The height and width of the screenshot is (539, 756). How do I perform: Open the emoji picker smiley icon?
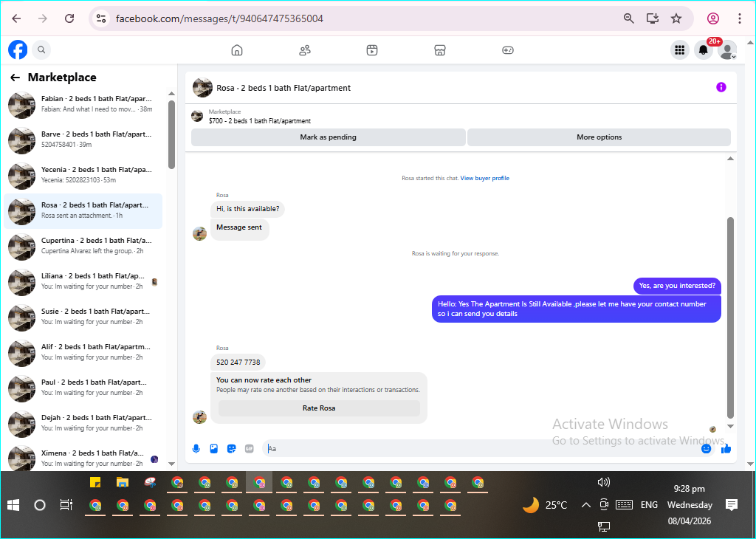[x=706, y=449]
